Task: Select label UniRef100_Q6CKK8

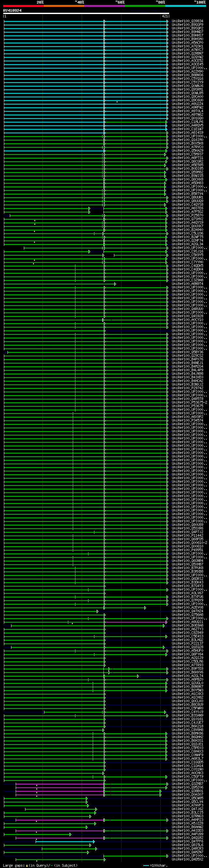Action: pyautogui.click(x=187, y=179)
